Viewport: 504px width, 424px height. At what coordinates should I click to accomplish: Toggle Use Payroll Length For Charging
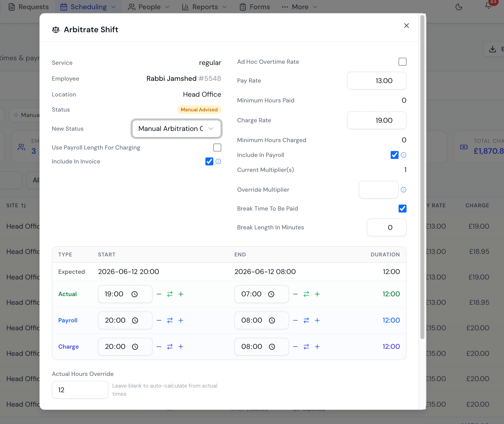pos(217,148)
